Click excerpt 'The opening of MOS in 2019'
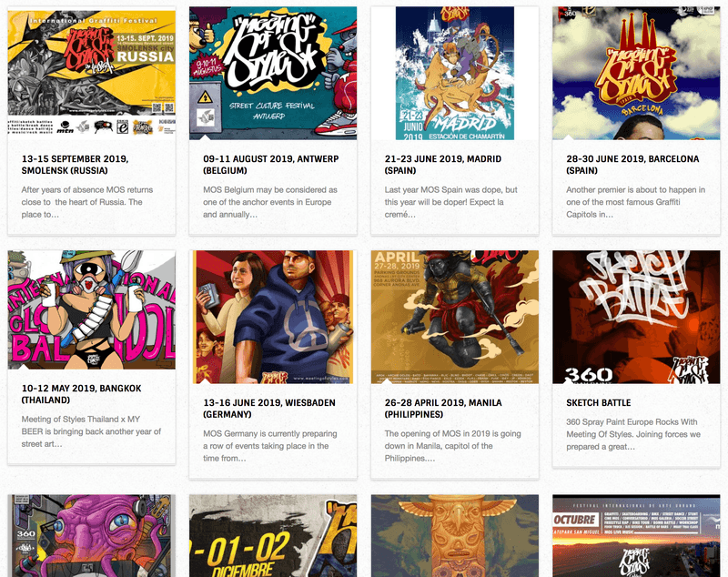 452,446
